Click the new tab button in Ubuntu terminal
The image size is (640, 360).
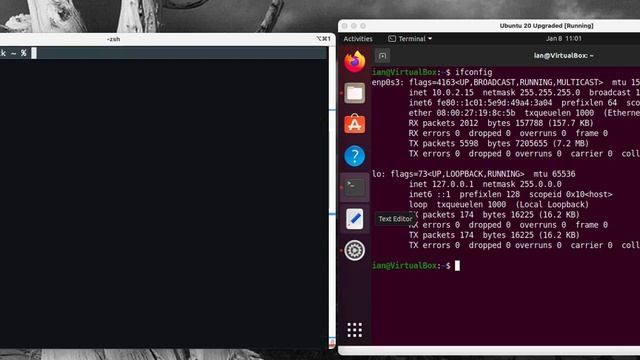tap(382, 56)
